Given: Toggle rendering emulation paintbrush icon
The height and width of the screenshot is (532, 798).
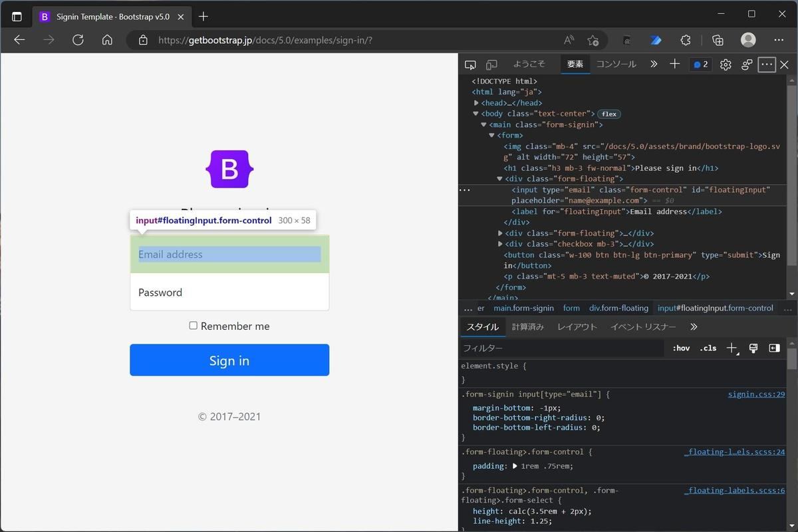Looking at the screenshot, I should coord(753,348).
